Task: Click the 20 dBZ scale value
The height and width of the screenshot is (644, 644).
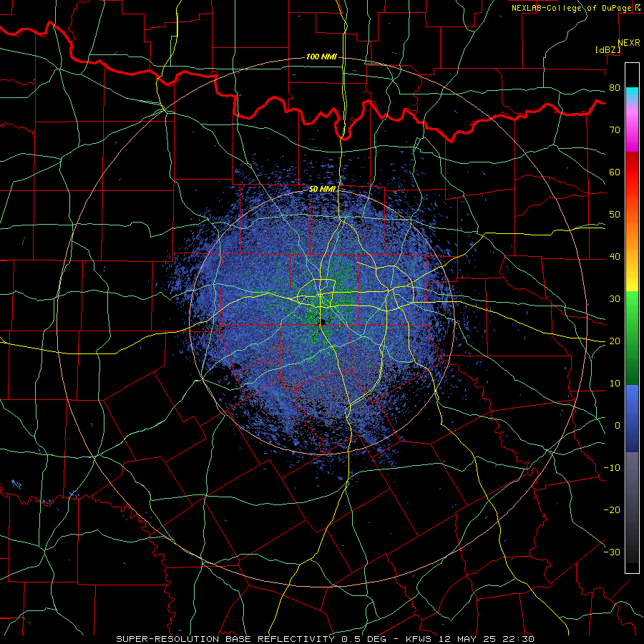Action: tap(615, 341)
